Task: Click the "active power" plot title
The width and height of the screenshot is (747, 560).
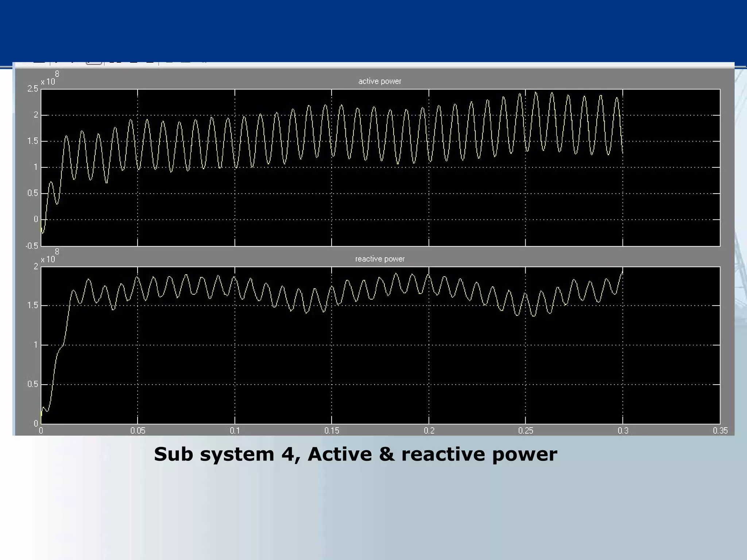Action: [380, 81]
